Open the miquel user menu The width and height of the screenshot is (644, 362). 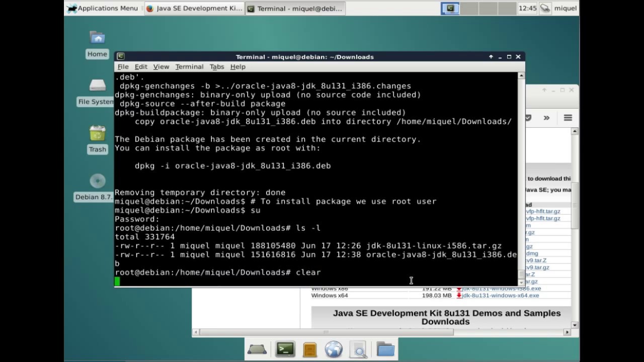pos(566,8)
